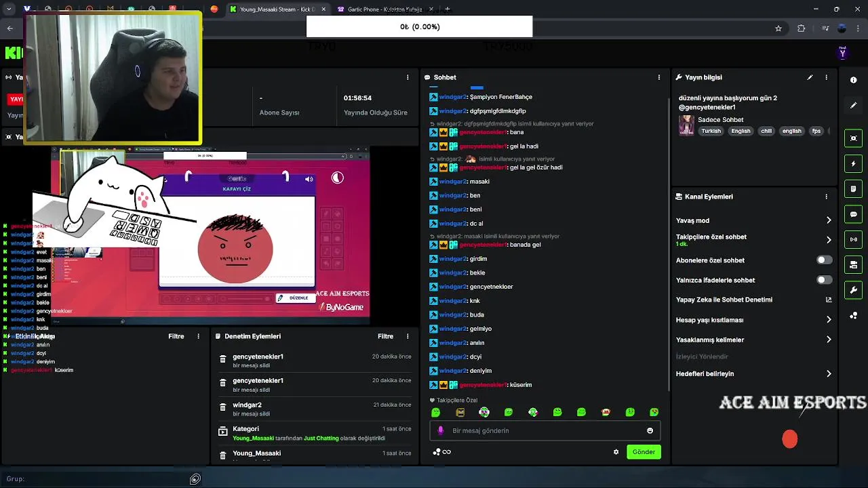Toggle the stream preview sidebar icon

point(853,138)
